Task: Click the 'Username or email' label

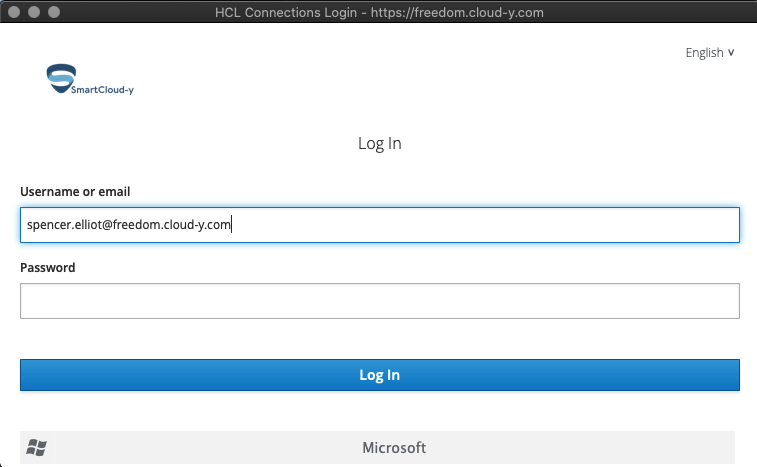Action: tap(75, 192)
